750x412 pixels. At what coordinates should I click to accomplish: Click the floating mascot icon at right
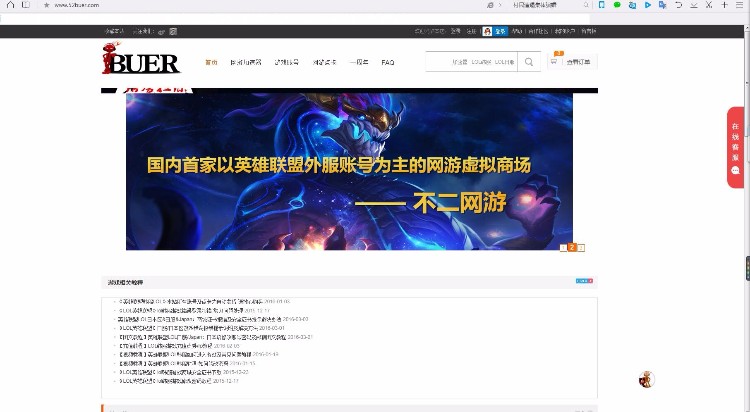pos(647,379)
